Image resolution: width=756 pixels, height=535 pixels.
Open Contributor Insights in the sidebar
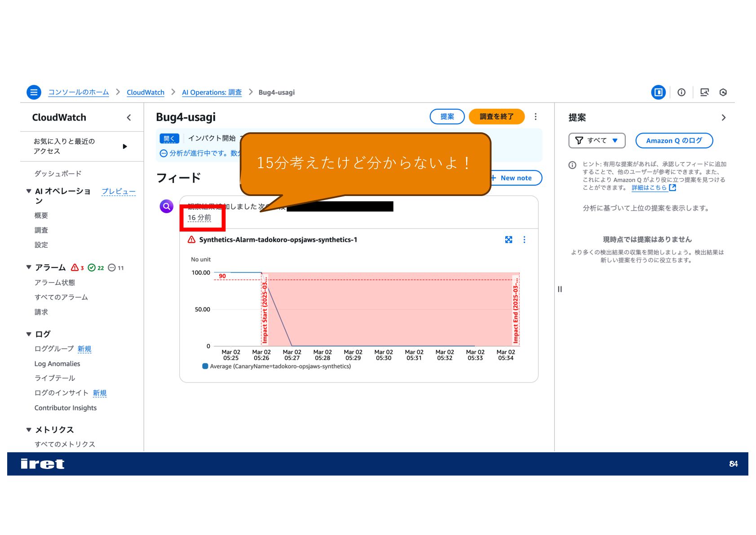tap(66, 408)
